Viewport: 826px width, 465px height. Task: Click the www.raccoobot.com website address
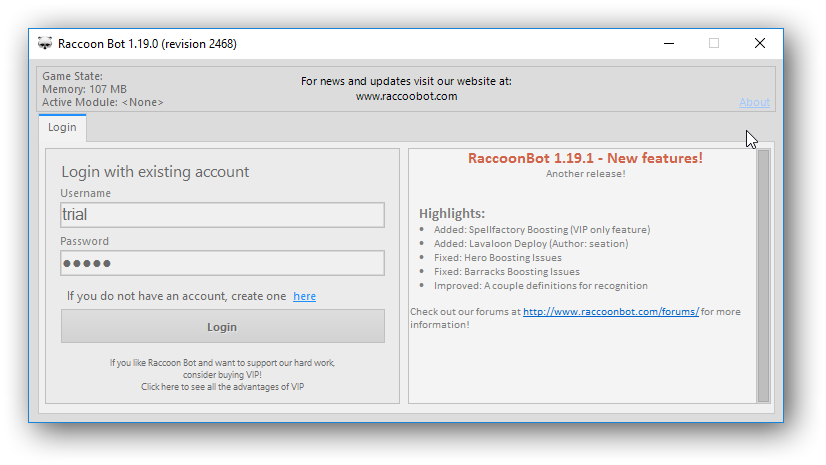(406, 97)
